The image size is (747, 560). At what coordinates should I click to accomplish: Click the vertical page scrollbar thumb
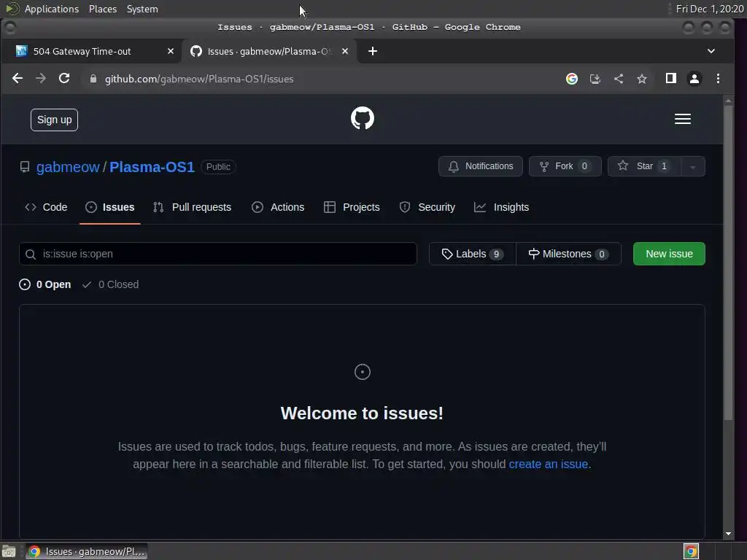[728, 262]
